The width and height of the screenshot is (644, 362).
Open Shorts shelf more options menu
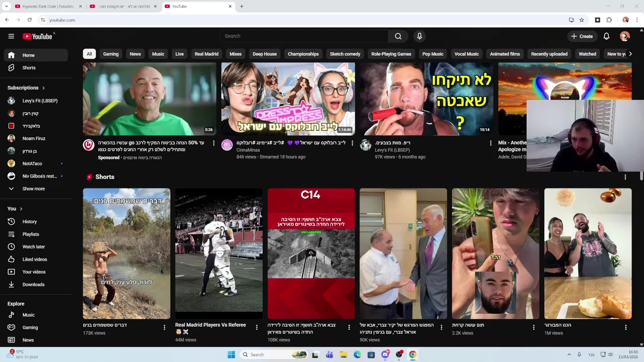coord(625,177)
